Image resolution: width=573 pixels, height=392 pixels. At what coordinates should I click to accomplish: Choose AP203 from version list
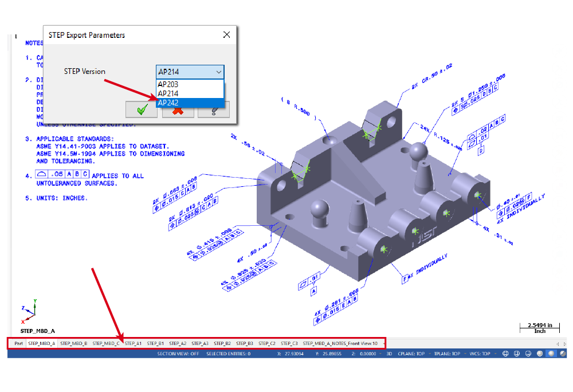190,84
